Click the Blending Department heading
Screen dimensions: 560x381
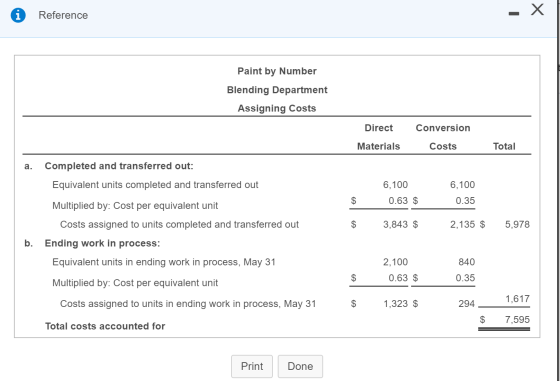coord(277,90)
